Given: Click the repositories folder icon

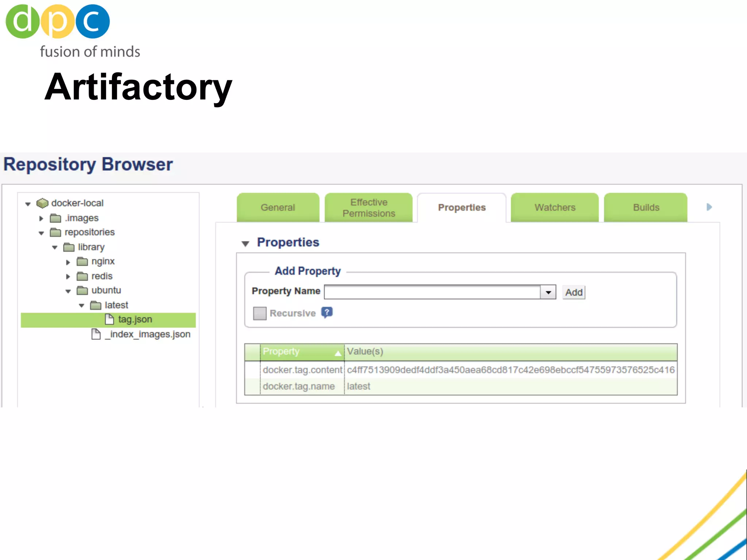Looking at the screenshot, I should [55, 232].
